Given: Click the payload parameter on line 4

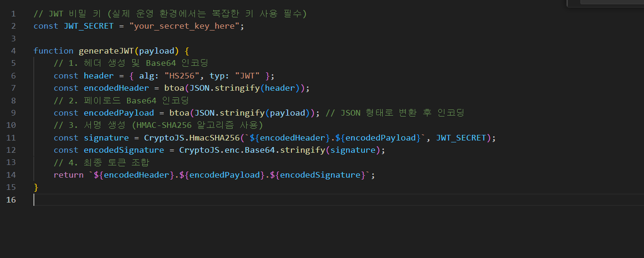Looking at the screenshot, I should (157, 51).
